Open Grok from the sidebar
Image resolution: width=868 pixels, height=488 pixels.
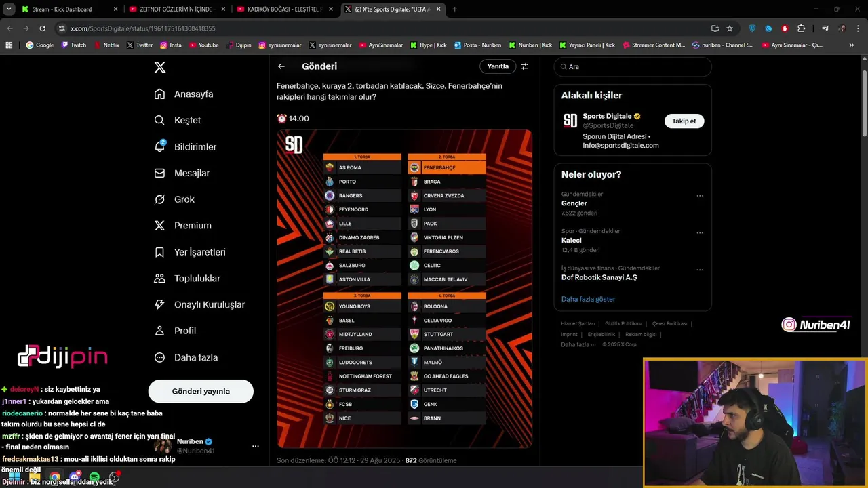point(174,199)
